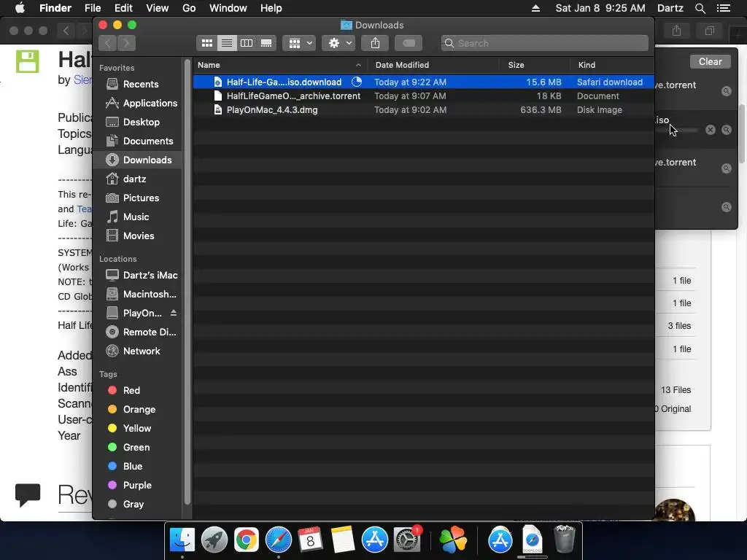Open PlayOnMac from the Dock
The image size is (747, 560).
click(453, 540)
